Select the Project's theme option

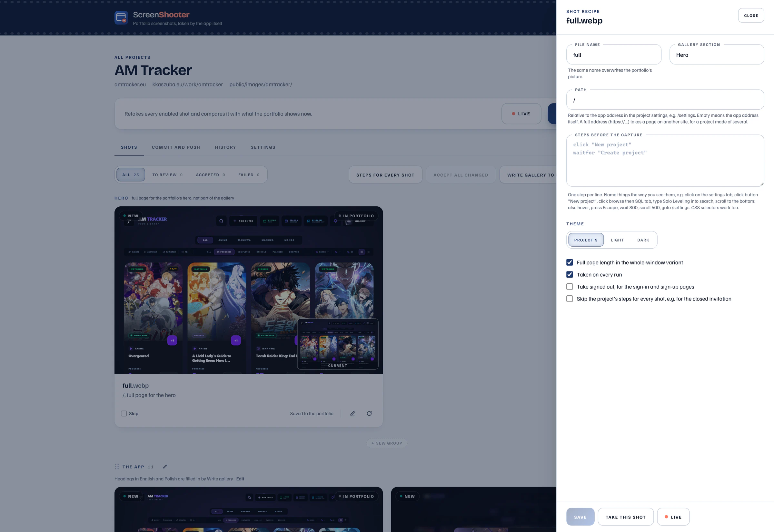[x=586, y=240]
